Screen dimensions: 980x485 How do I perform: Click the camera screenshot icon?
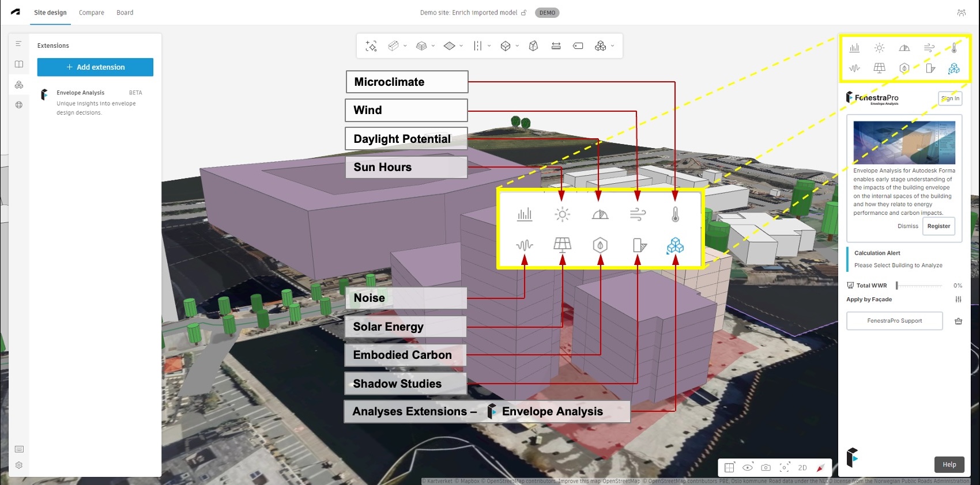[x=766, y=468]
